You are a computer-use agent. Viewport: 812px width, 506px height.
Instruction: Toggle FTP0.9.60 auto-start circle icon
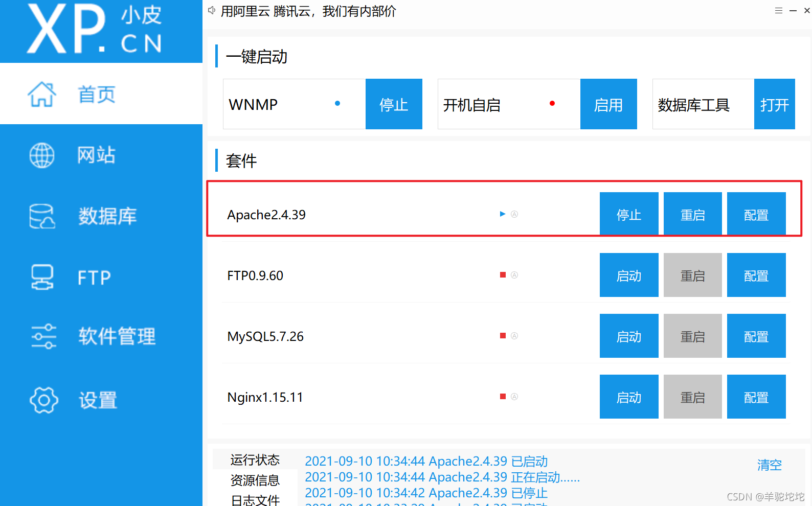pyautogui.click(x=514, y=275)
